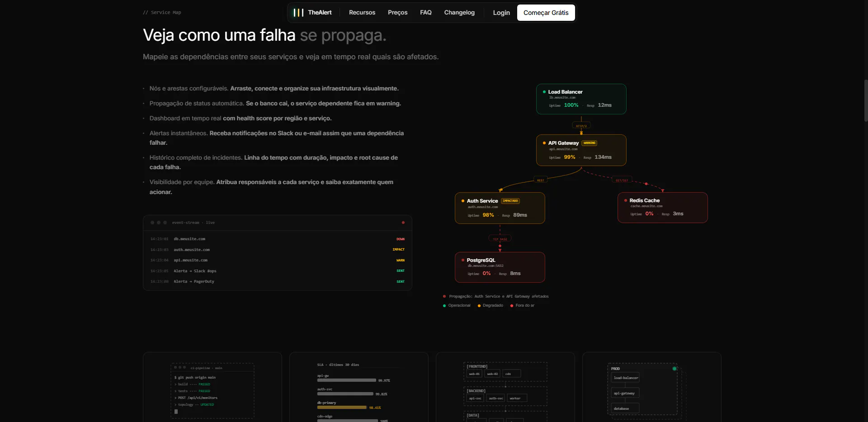Click the api-gw SLA progress bar

tap(347, 380)
